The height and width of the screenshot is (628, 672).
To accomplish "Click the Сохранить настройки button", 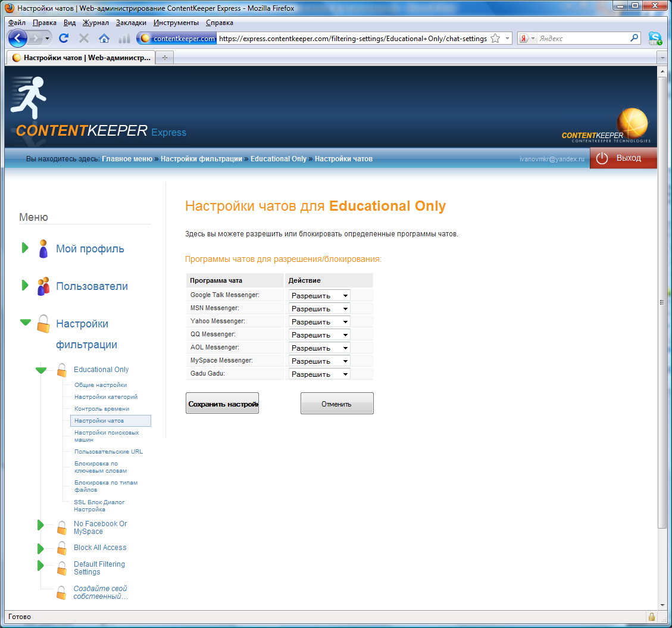I will pos(222,404).
